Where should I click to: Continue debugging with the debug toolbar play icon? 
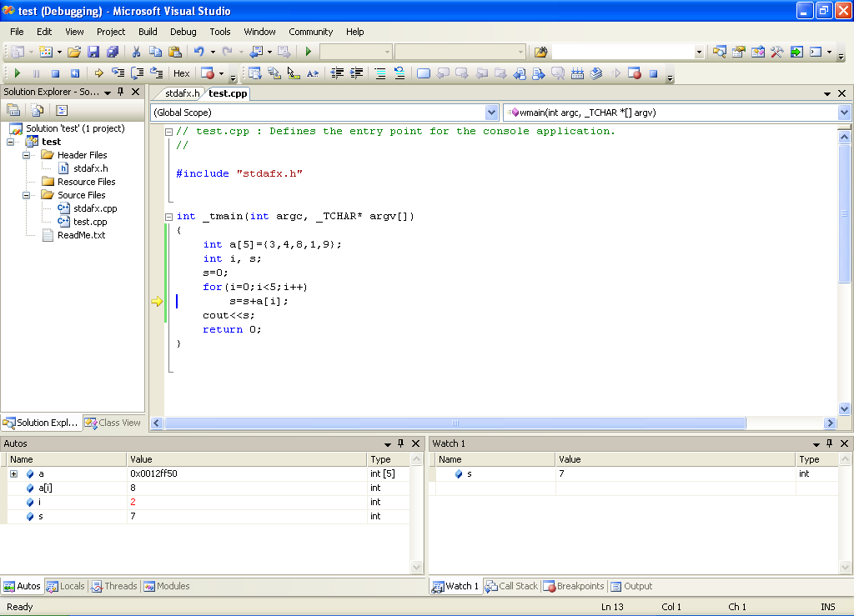pyautogui.click(x=17, y=73)
